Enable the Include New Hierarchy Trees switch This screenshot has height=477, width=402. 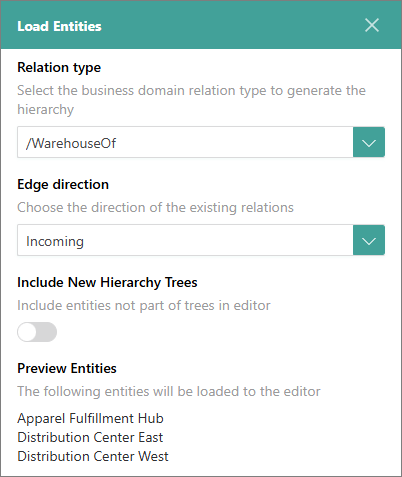point(37,332)
